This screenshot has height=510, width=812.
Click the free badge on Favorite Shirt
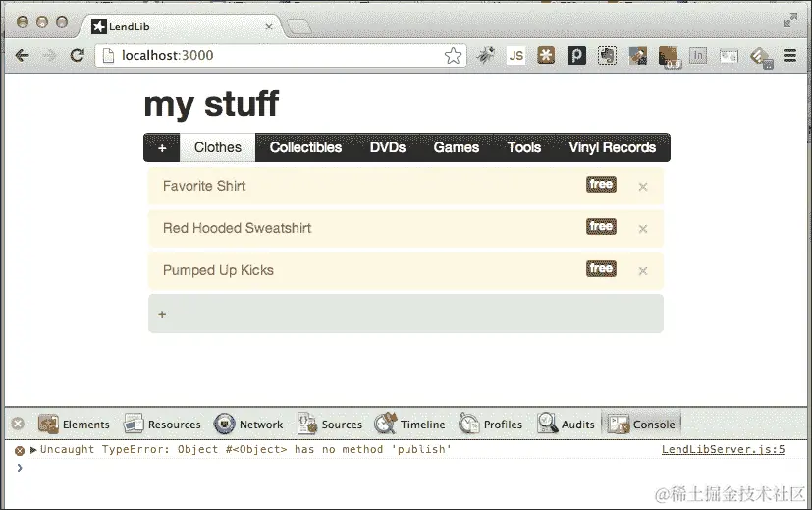pos(601,184)
